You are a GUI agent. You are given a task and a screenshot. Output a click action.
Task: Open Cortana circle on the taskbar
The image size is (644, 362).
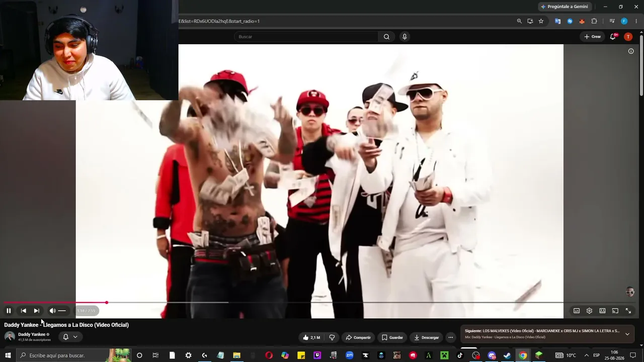(139, 355)
